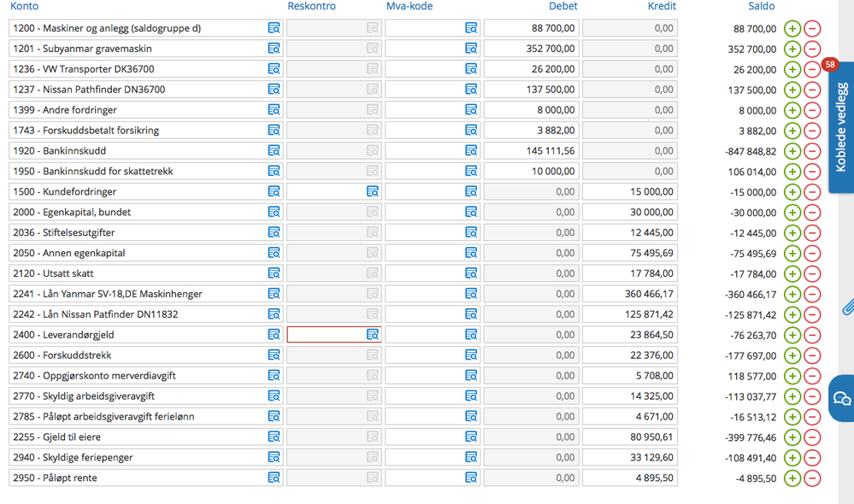The height and width of the screenshot is (504, 854).
Task: Open the Koblede vedlegg side tab
Action: click(x=841, y=127)
